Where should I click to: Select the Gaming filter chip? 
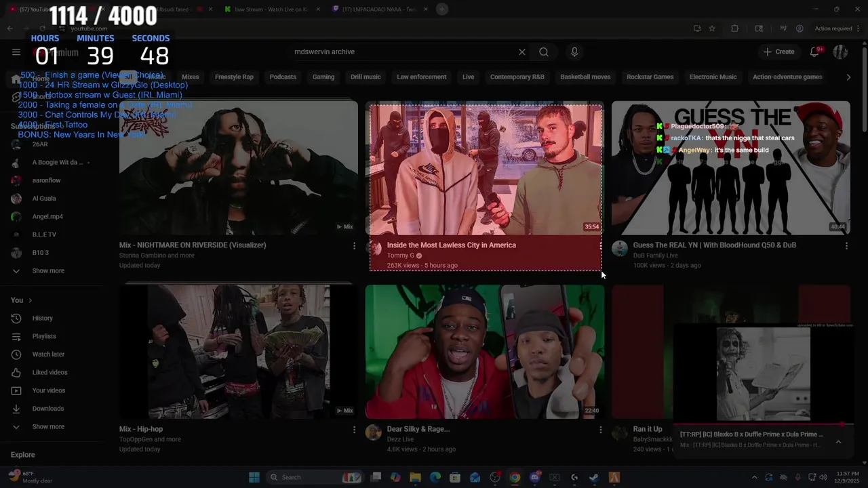323,77
